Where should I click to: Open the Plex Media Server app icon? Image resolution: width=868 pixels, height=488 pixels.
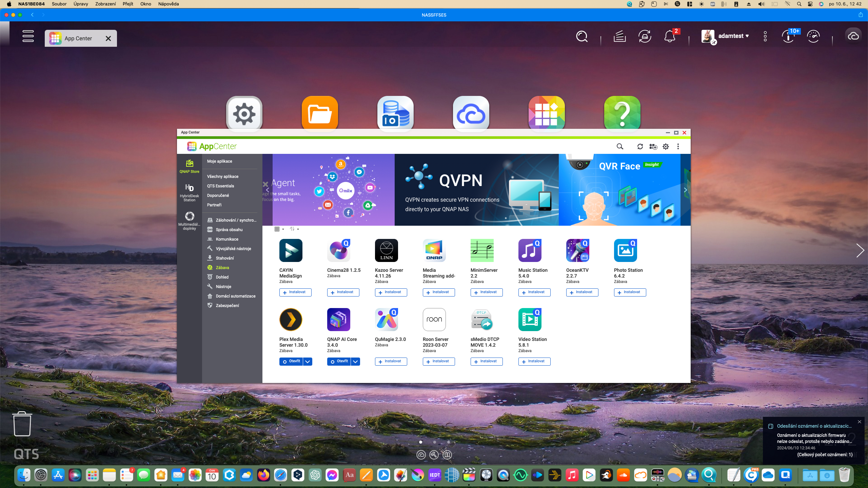tap(291, 319)
